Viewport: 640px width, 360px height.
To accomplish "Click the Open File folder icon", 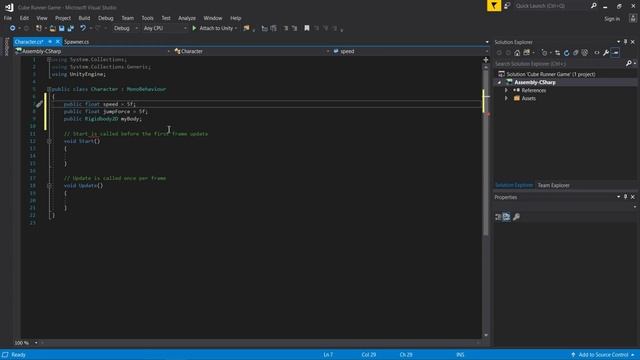I will pyautogui.click(x=52, y=28).
